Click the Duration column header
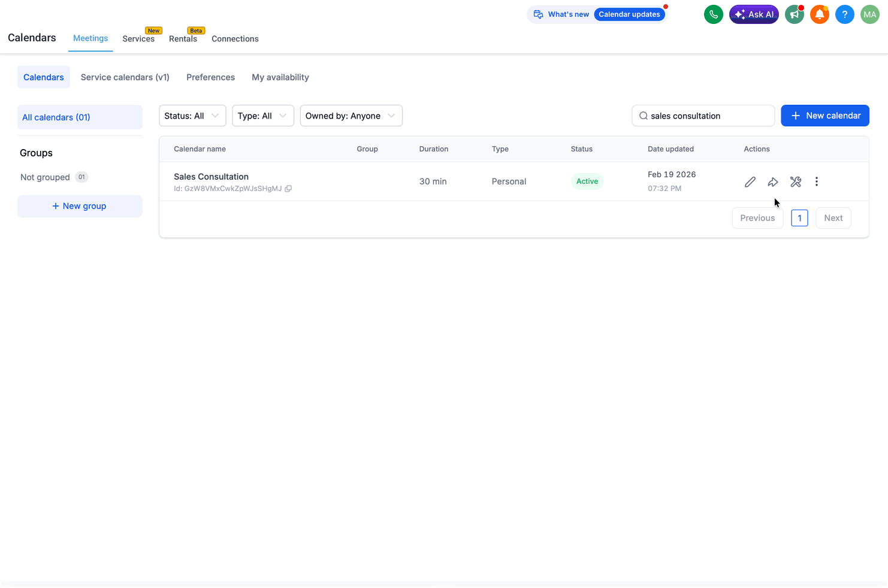This screenshot has width=888, height=588. point(434,149)
